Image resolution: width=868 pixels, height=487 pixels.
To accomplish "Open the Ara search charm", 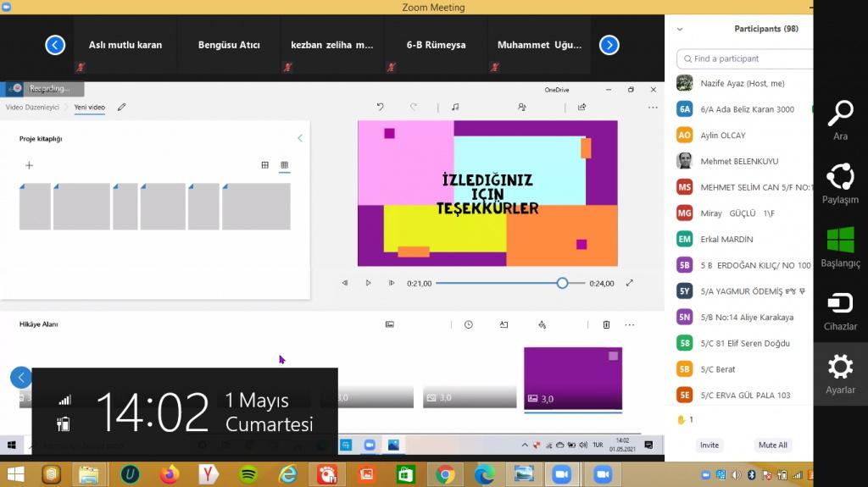I will click(840, 119).
